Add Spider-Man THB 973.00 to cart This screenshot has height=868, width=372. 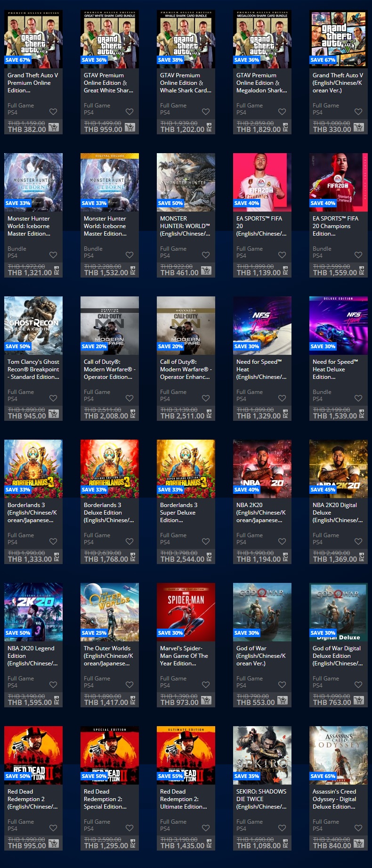(x=206, y=700)
